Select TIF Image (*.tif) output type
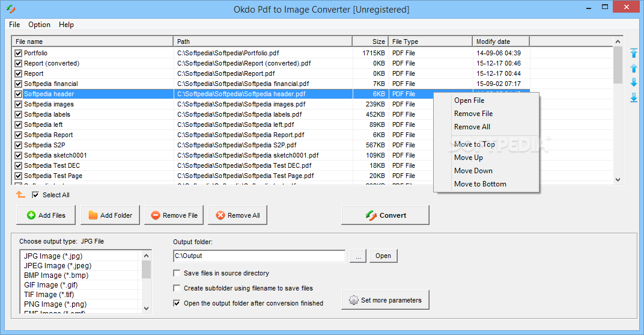This screenshot has height=335, width=644. click(x=81, y=295)
